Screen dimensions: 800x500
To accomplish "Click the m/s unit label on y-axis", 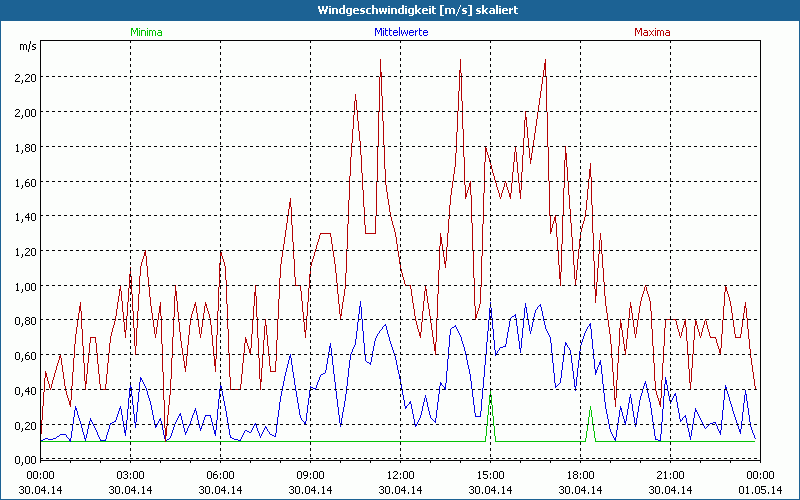I will tap(27, 46).
